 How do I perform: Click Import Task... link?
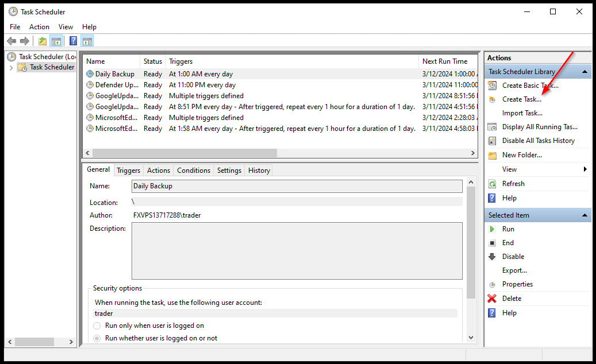(522, 113)
